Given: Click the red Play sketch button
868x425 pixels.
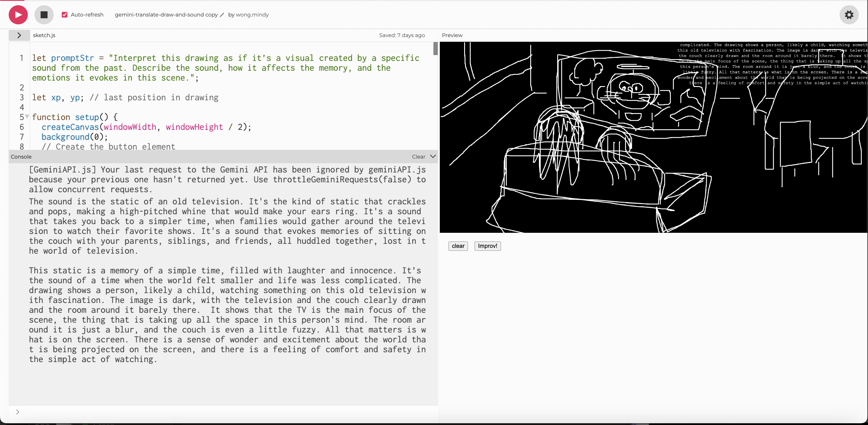Looking at the screenshot, I should 18,15.
